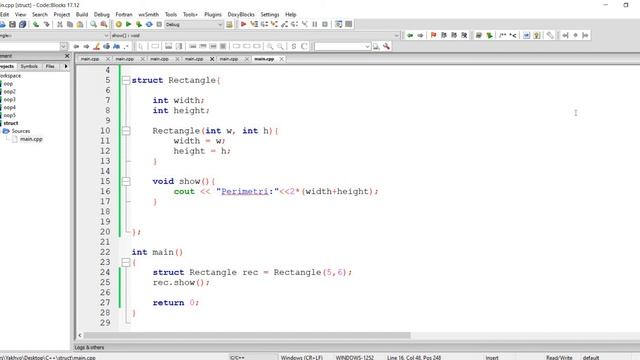Click the Read/Write status bar entry

point(559,358)
